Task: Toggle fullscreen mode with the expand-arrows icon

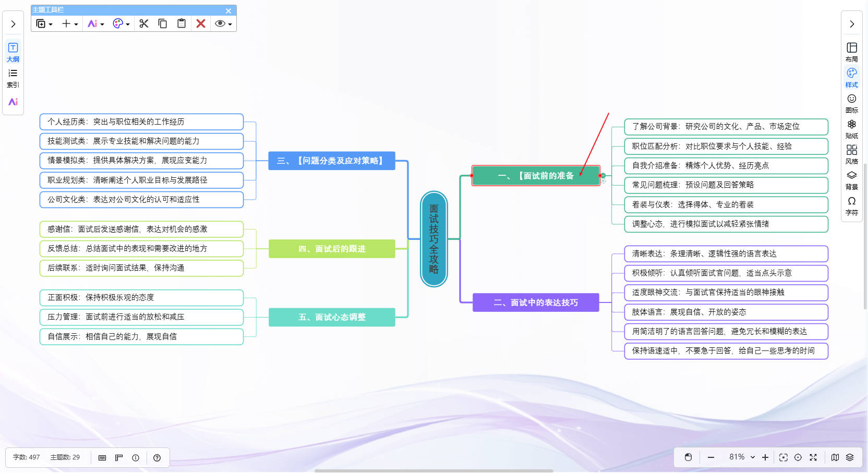Action: click(813, 457)
